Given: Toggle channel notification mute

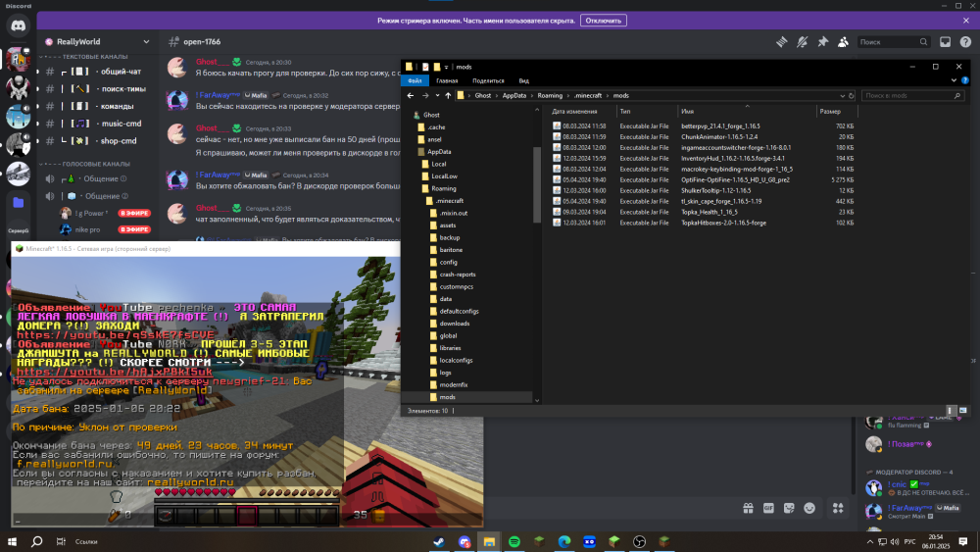Looking at the screenshot, I should [802, 42].
